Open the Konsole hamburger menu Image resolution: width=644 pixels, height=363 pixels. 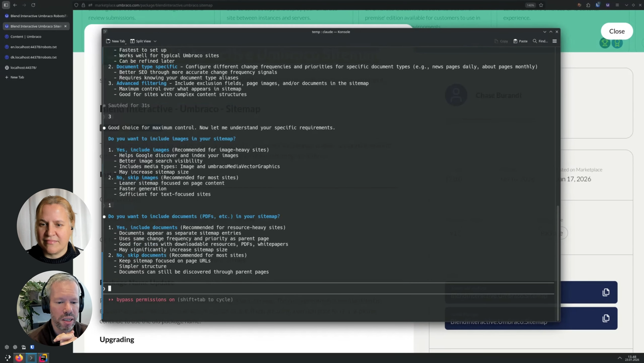555,41
